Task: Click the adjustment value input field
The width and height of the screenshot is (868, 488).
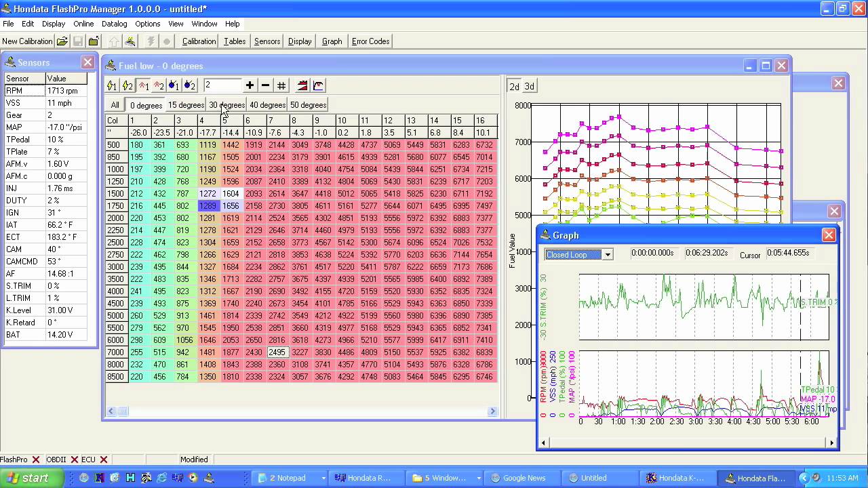Action: click(x=222, y=85)
